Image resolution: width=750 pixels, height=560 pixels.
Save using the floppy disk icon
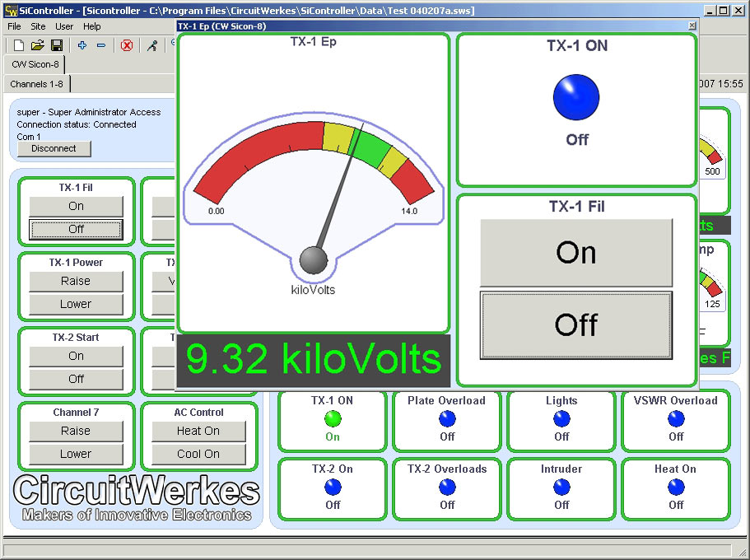click(57, 45)
